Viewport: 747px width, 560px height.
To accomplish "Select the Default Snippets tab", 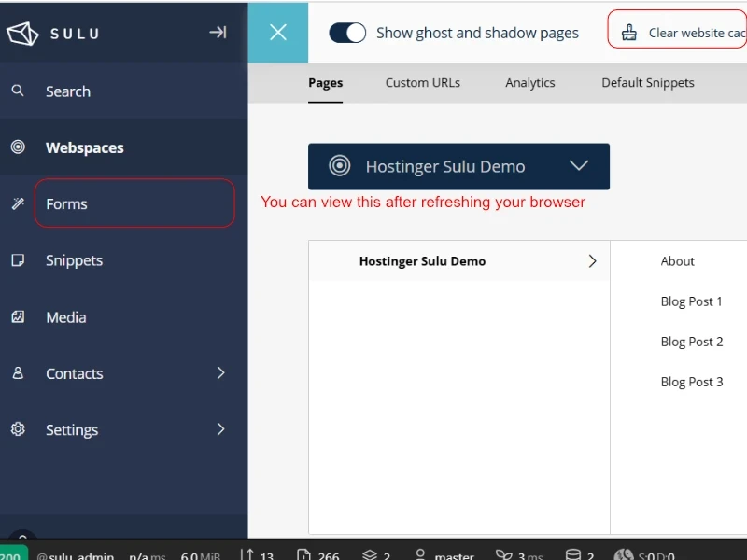I will 647,83.
